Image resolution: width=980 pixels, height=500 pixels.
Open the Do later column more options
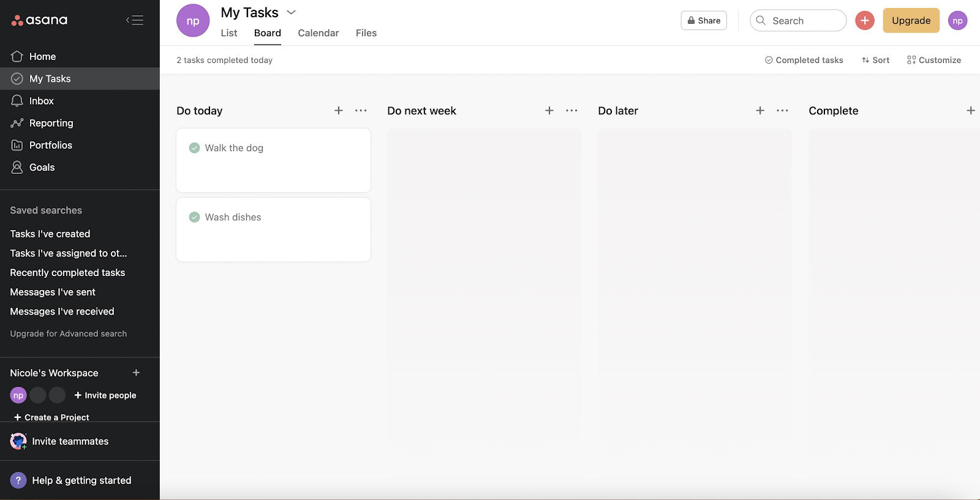tap(782, 111)
